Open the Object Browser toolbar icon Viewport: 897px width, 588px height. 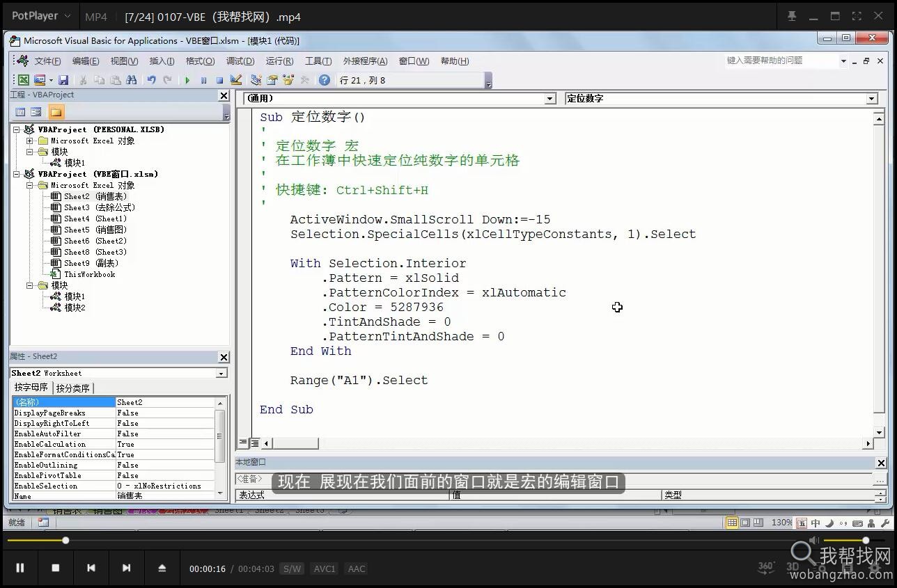point(288,80)
